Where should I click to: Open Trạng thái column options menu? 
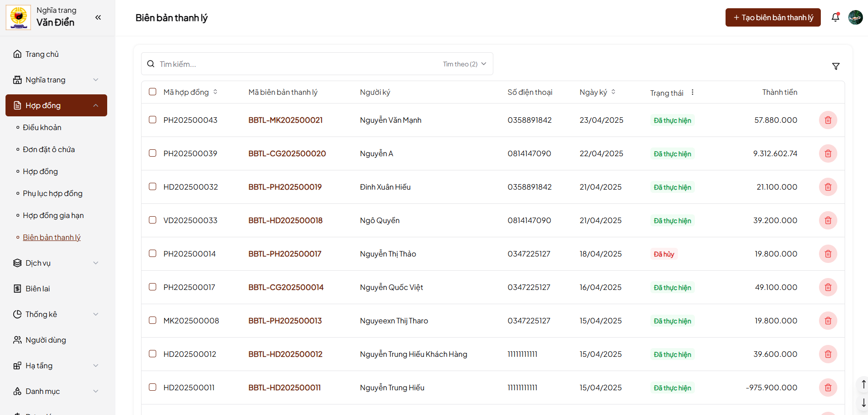pyautogui.click(x=693, y=92)
